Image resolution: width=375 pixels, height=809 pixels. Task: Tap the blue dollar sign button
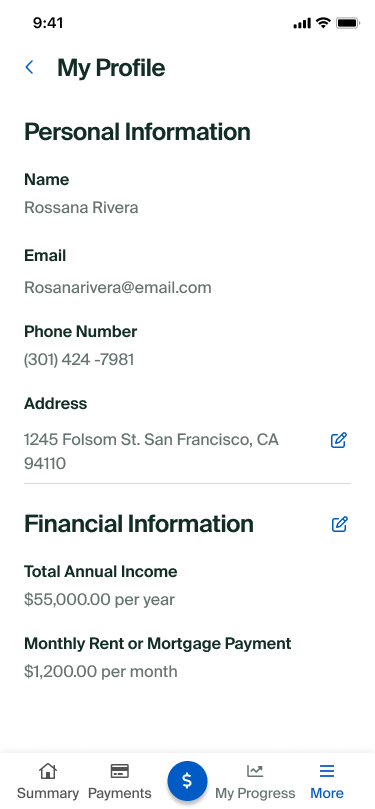[x=187, y=781]
